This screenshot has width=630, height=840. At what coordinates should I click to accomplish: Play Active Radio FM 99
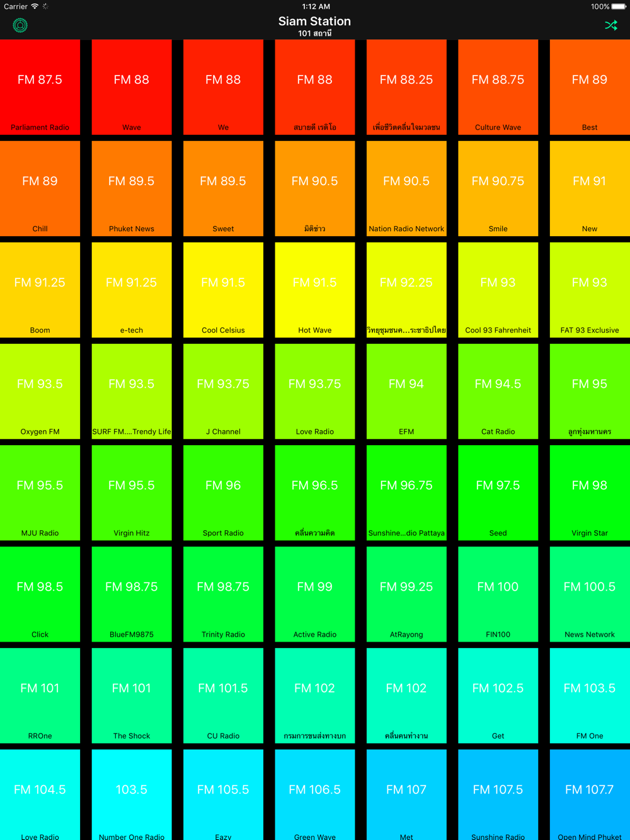coord(315,594)
